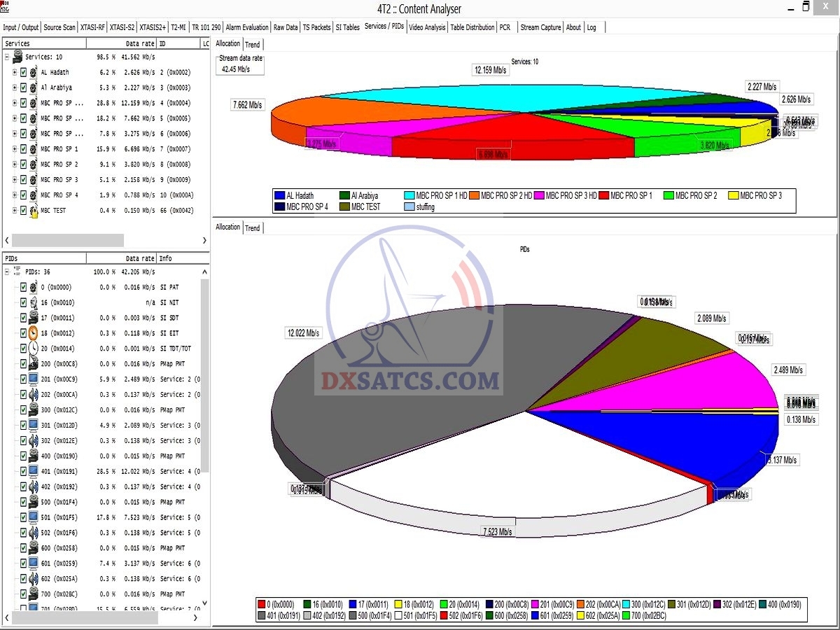This screenshot has width=840, height=630.
Task: Click the MBC PRO SP 3 service icon
Action: coord(33,180)
